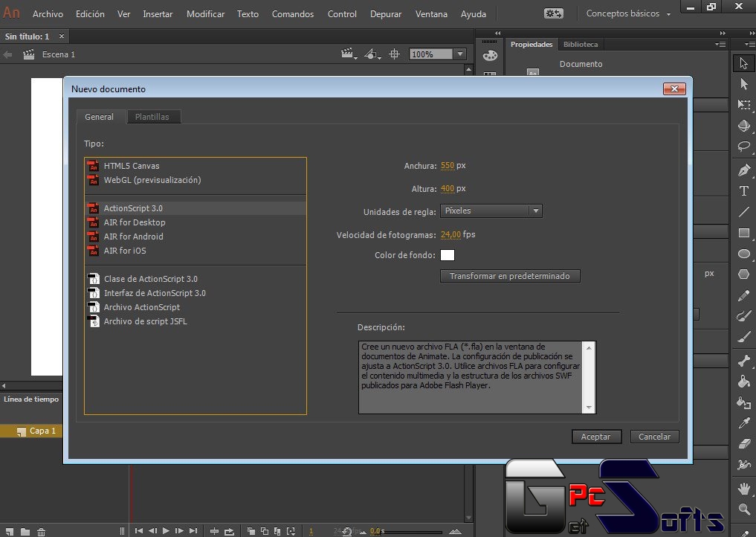Open the Conceptos básicos workspace dropdown
The image size is (756, 537).
click(x=628, y=13)
